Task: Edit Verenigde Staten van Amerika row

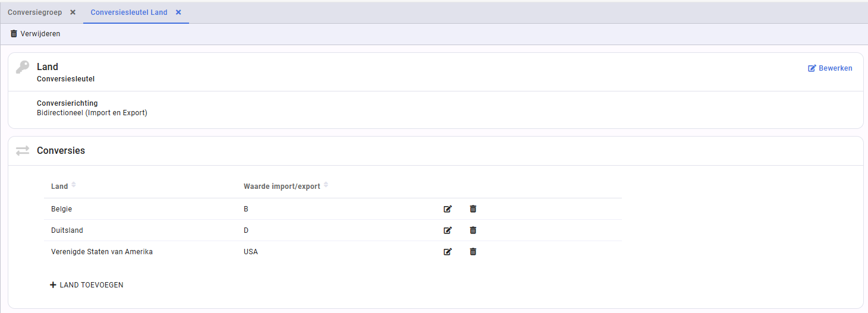Action: coord(448,252)
